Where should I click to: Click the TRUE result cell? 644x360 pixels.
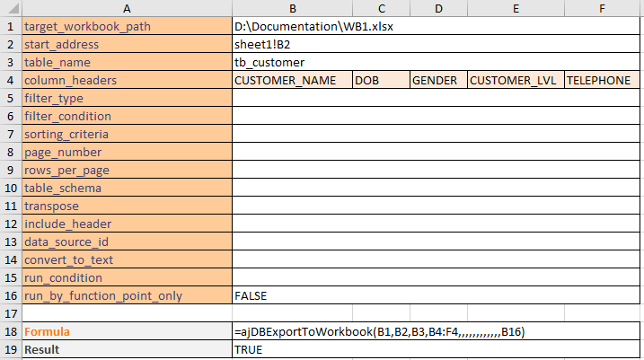click(436, 349)
